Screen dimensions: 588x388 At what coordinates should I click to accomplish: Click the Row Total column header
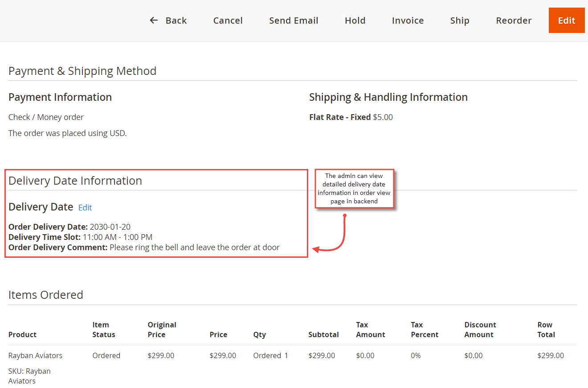tap(547, 330)
